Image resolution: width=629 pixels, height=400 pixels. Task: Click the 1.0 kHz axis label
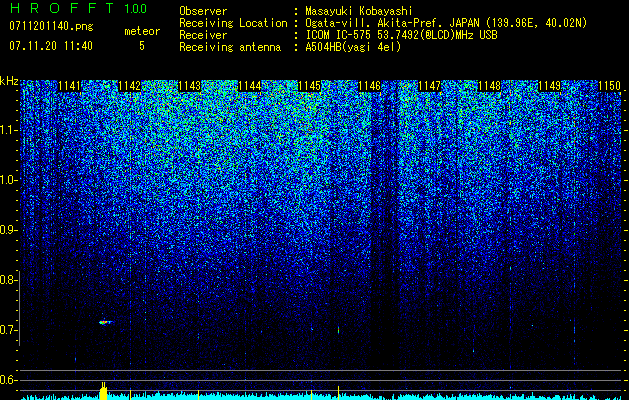[8, 180]
